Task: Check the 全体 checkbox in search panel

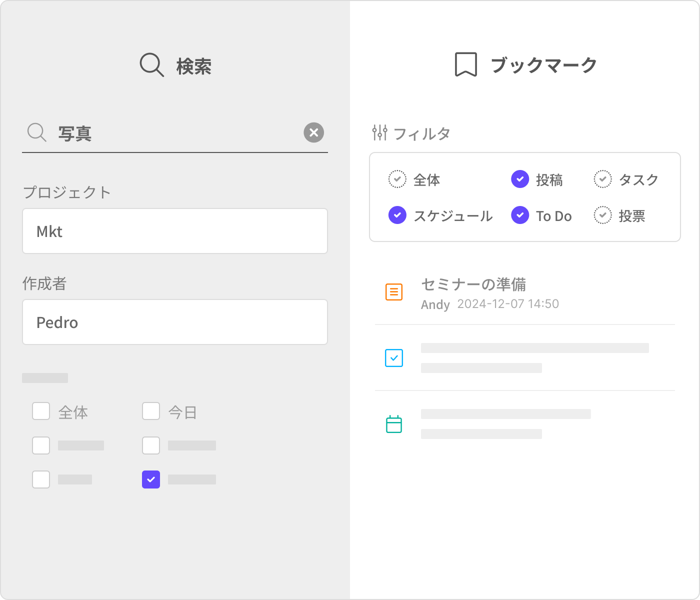Action: (41, 411)
